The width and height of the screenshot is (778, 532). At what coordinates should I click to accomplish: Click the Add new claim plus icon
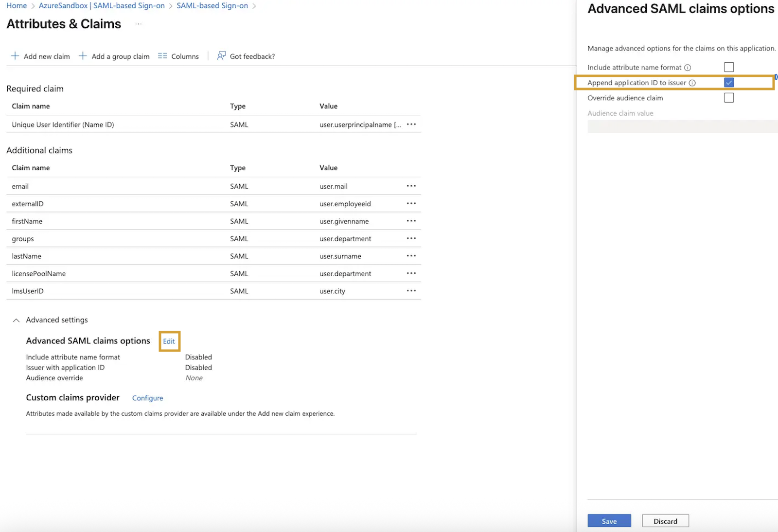(15, 56)
